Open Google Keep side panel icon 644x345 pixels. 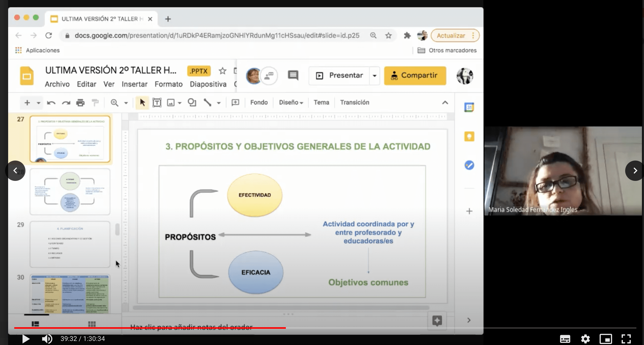pos(469,137)
